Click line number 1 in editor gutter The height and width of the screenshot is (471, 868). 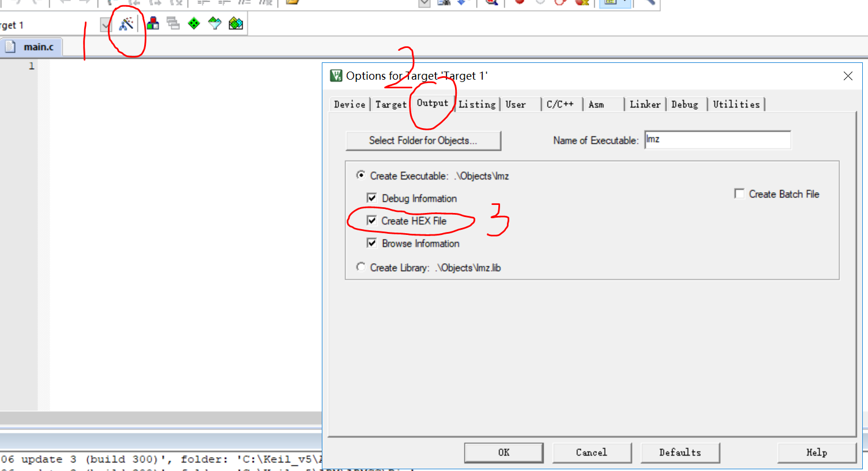click(31, 66)
